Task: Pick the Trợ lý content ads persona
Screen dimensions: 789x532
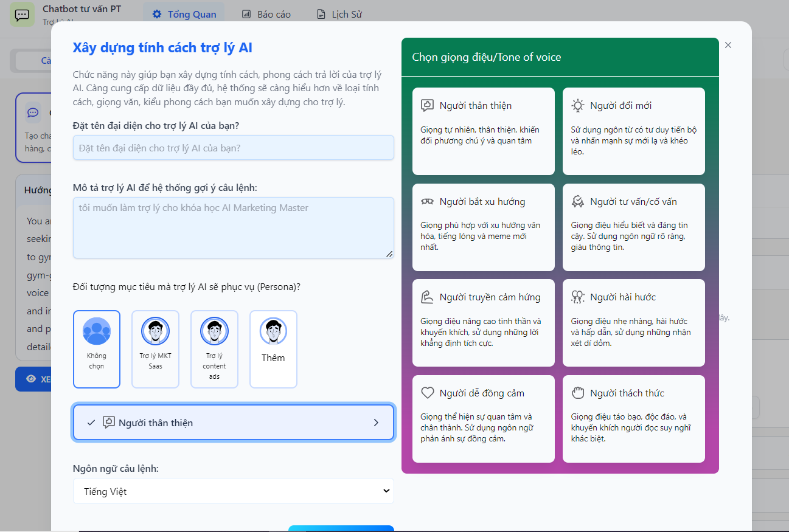Action: click(x=214, y=349)
